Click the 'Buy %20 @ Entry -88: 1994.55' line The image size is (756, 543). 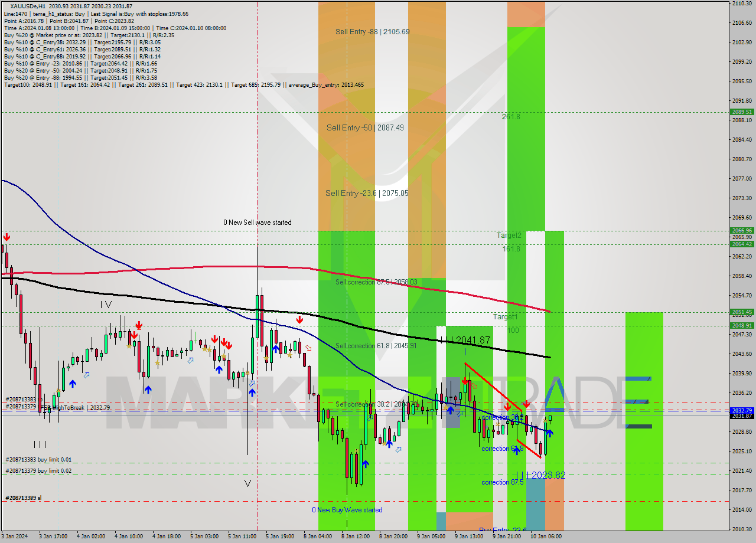[x=80, y=77]
